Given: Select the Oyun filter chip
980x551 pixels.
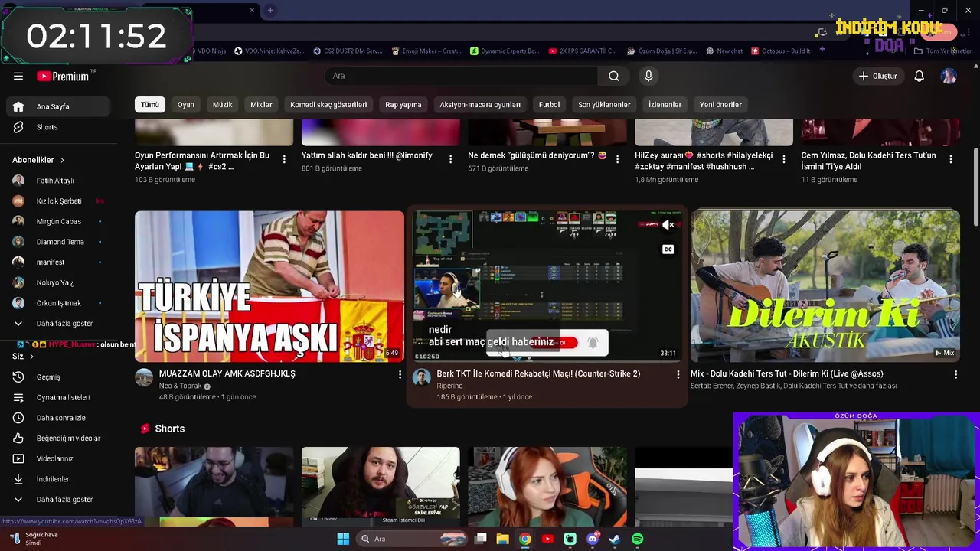Looking at the screenshot, I should [186, 104].
